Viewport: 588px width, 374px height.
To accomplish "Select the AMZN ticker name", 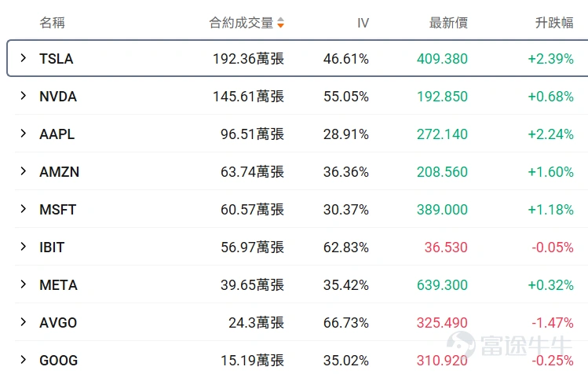I will (59, 172).
